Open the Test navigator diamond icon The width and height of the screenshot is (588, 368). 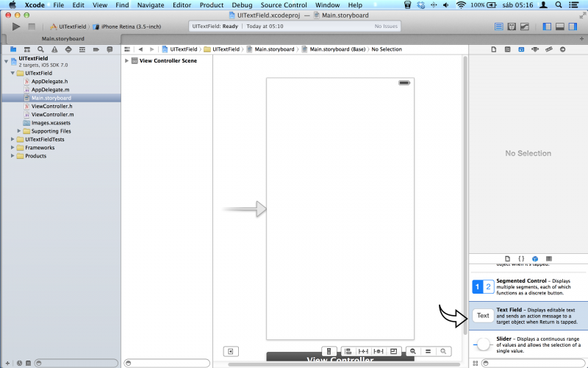pos(68,49)
